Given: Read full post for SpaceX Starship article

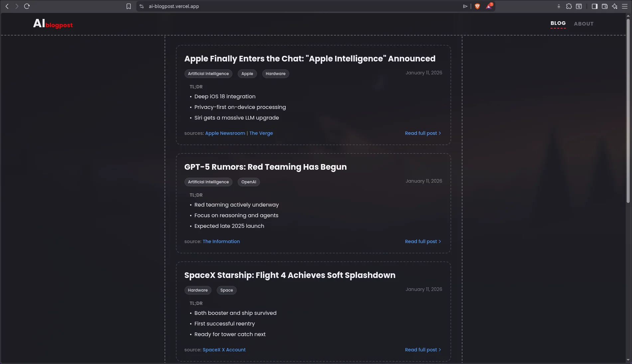Looking at the screenshot, I should click(423, 350).
